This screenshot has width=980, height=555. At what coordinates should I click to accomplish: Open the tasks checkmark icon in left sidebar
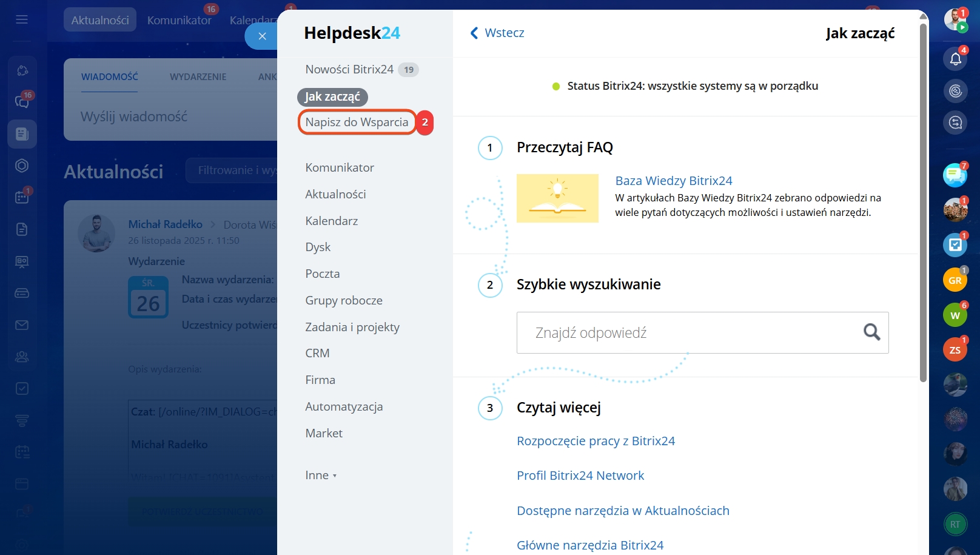(x=22, y=388)
